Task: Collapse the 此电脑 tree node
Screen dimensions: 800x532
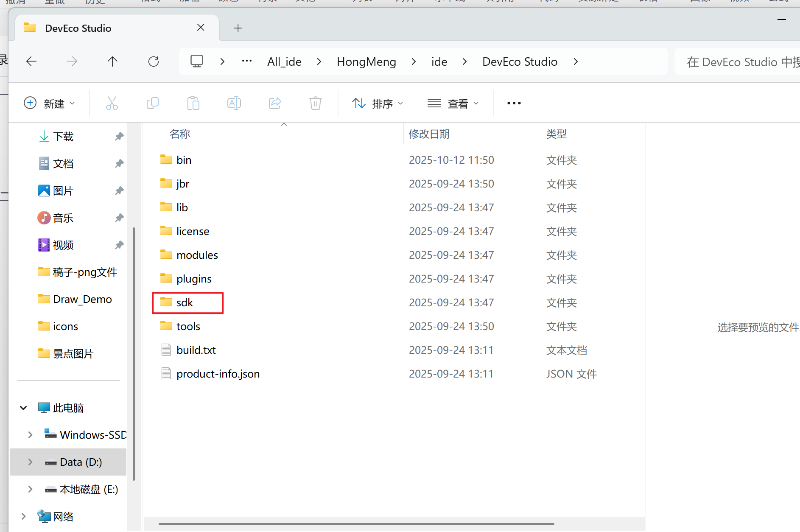Action: click(x=23, y=408)
